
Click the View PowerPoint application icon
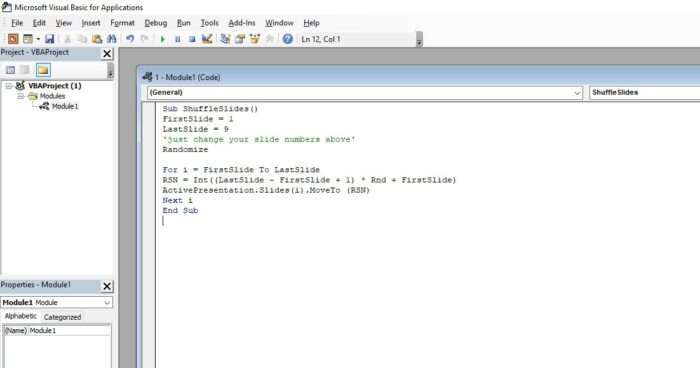[x=13, y=39]
